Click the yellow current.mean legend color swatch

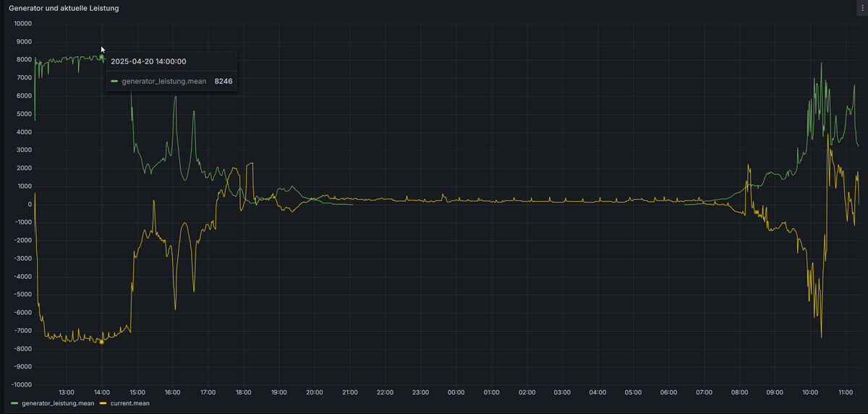click(103, 403)
